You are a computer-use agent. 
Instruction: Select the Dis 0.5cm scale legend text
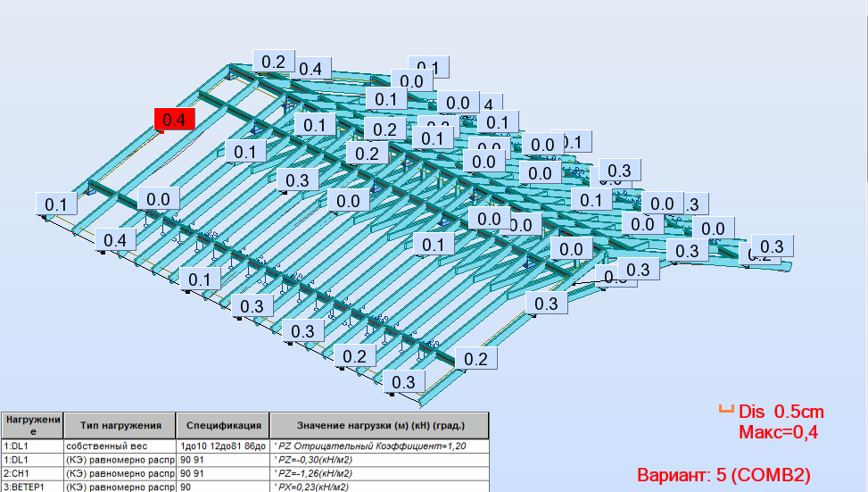click(781, 413)
